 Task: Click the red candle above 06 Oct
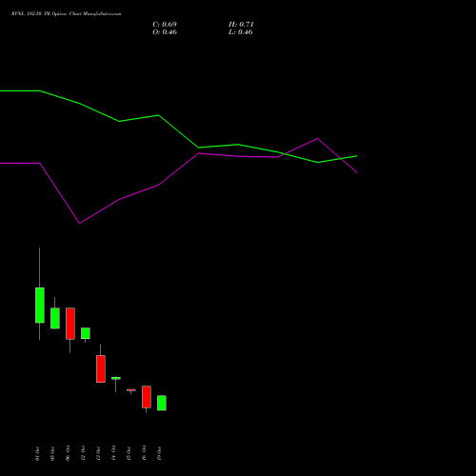70,324
